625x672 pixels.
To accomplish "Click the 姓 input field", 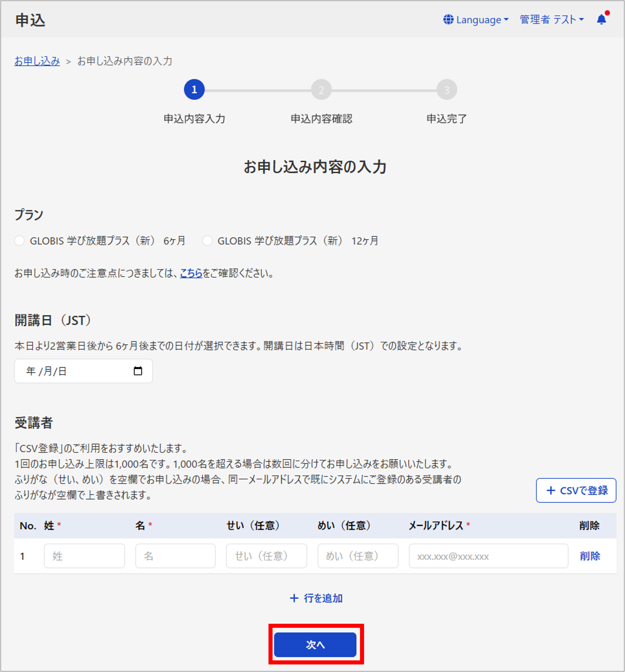I will pos(85,556).
